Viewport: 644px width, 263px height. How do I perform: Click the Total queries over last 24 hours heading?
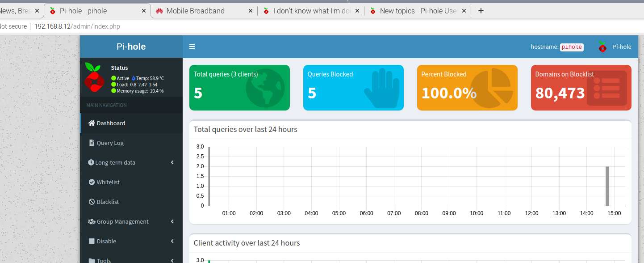tap(245, 129)
